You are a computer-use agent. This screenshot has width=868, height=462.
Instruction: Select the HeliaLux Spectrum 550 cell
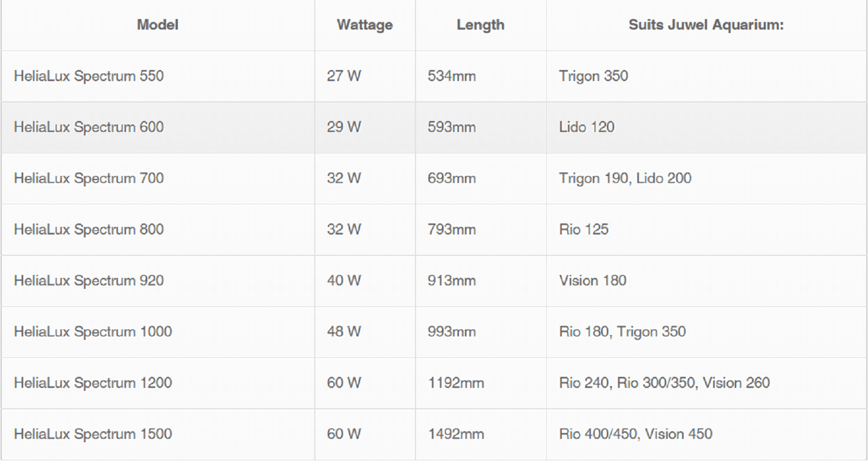point(89,76)
